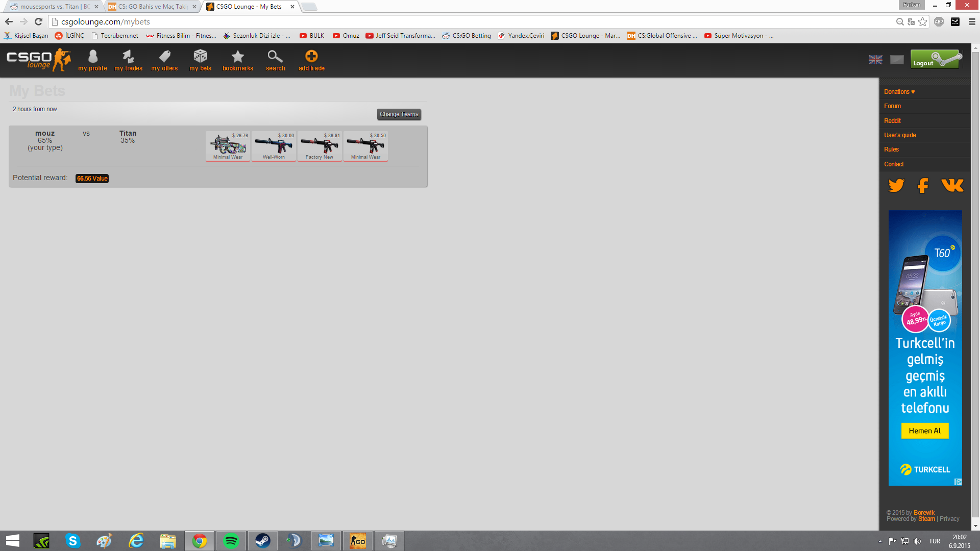Image resolution: width=980 pixels, height=551 pixels.
Task: Open the translate page icon in address bar
Action: tap(911, 21)
